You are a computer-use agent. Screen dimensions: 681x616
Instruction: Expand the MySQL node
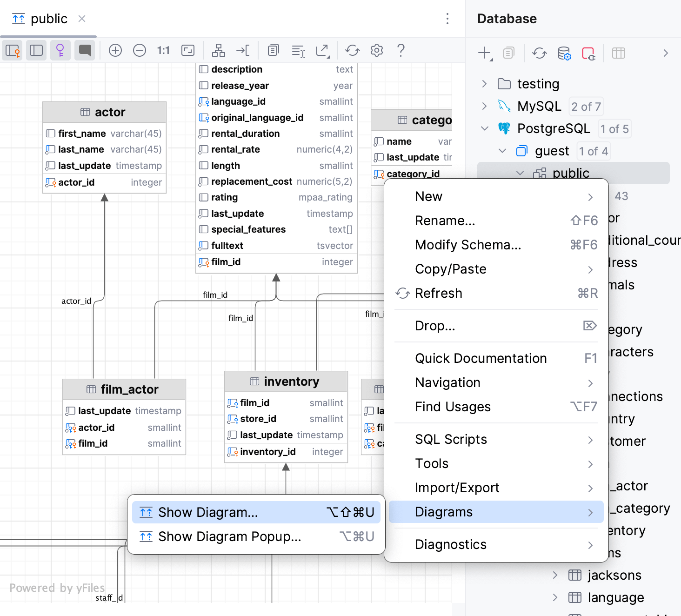485,106
